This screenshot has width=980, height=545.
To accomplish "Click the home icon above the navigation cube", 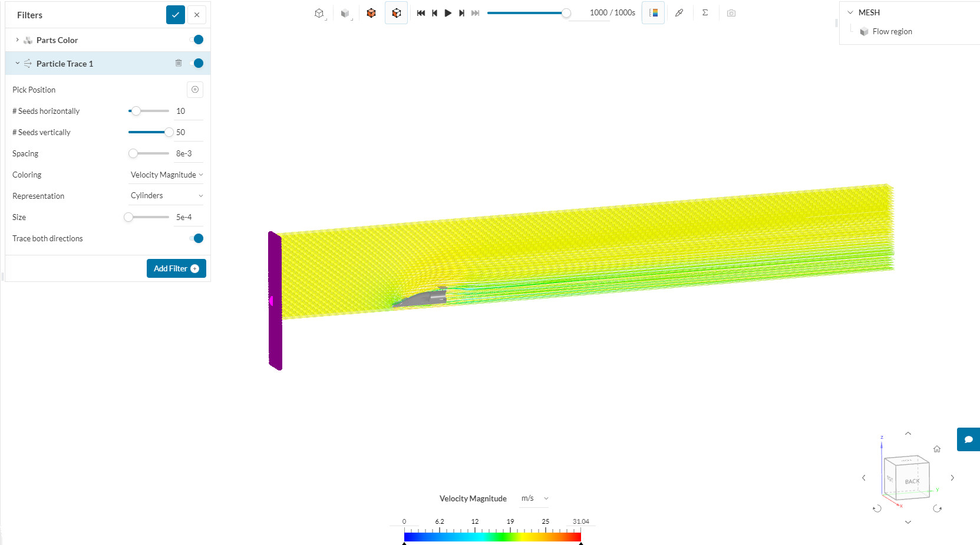I will coord(937,449).
